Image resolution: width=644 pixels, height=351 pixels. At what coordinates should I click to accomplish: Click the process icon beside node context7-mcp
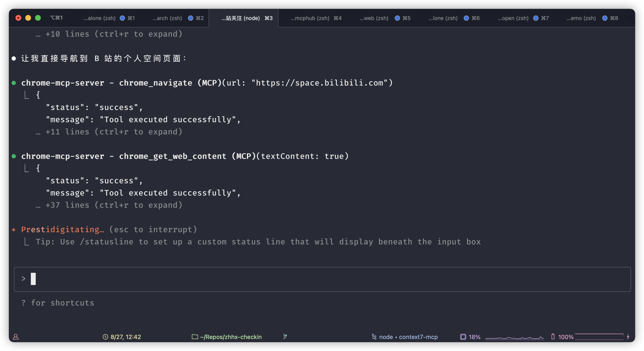pos(374,337)
